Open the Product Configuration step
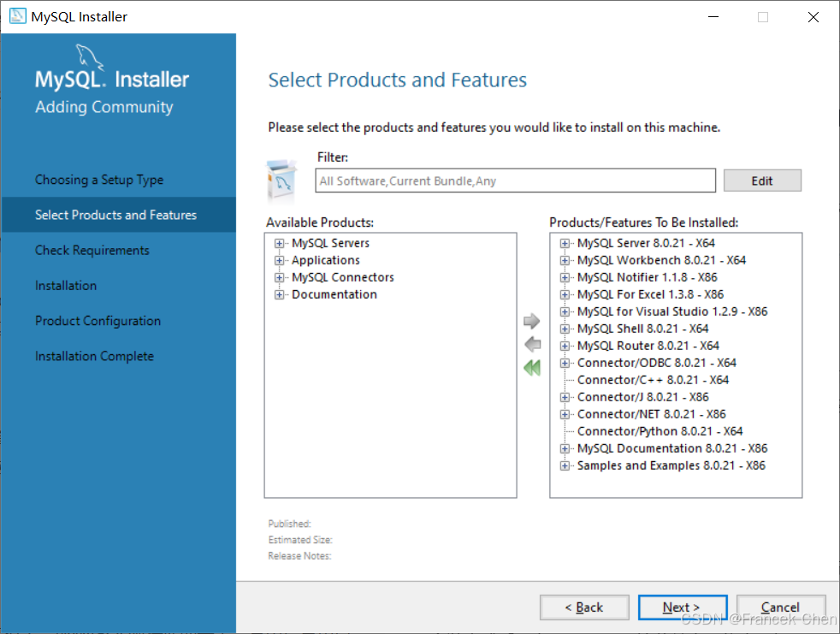The width and height of the screenshot is (840, 634). 98,321
